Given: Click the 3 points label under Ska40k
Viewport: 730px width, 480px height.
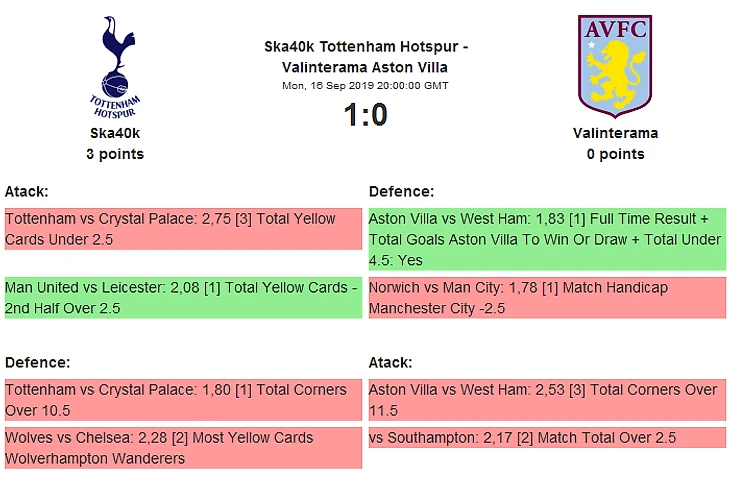Looking at the screenshot, I should pyautogui.click(x=115, y=154).
